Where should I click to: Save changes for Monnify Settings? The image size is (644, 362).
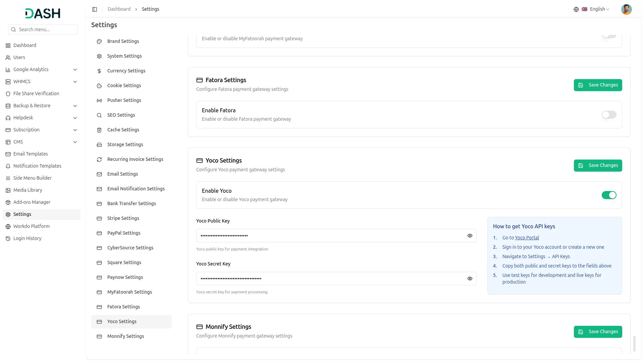pos(598,332)
